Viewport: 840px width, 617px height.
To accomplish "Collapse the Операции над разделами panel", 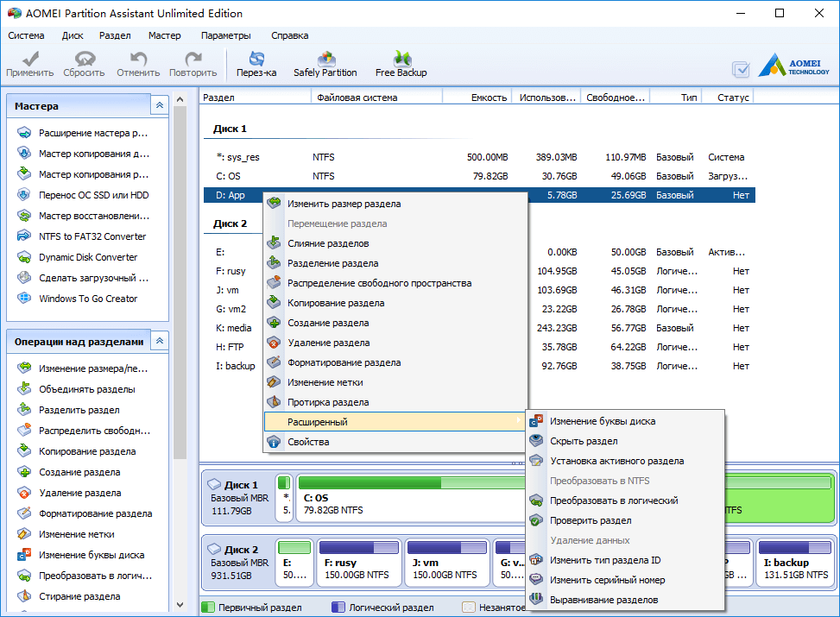I will tap(160, 341).
